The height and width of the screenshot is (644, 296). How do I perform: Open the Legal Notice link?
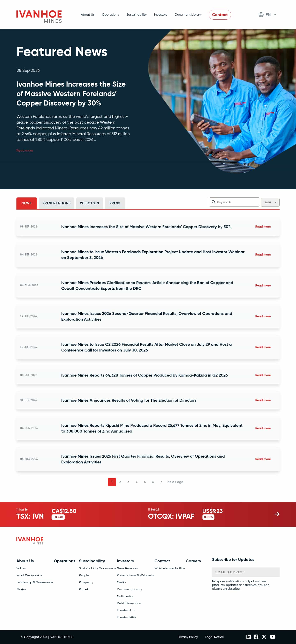point(214,637)
